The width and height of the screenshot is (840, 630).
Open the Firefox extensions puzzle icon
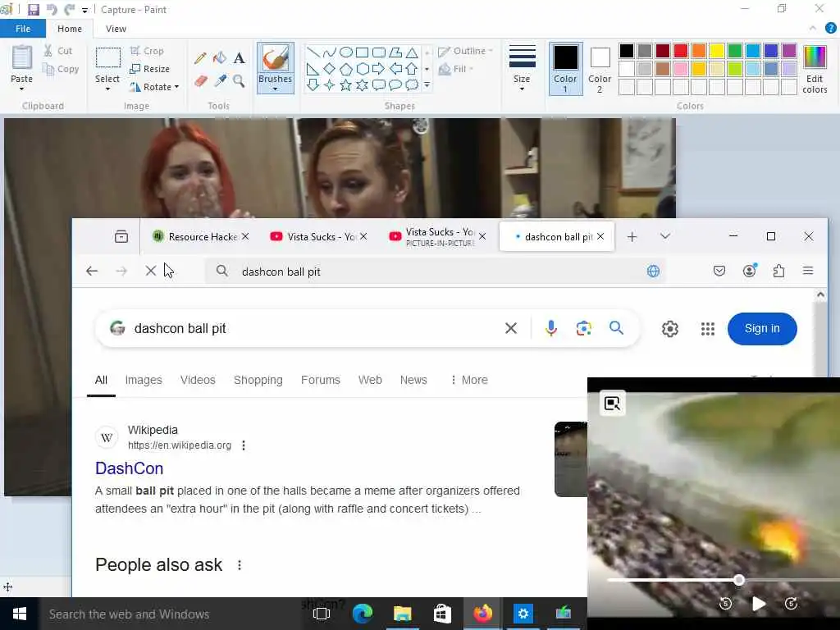[x=779, y=271]
